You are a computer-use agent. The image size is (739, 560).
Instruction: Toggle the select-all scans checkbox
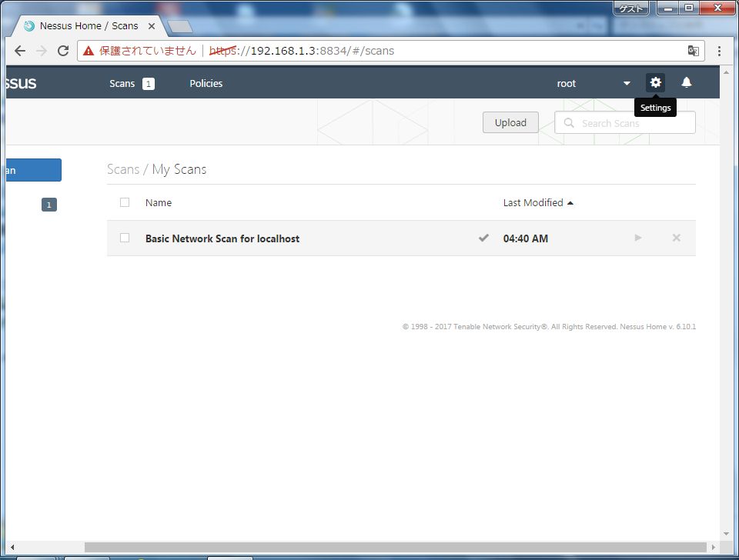[125, 202]
